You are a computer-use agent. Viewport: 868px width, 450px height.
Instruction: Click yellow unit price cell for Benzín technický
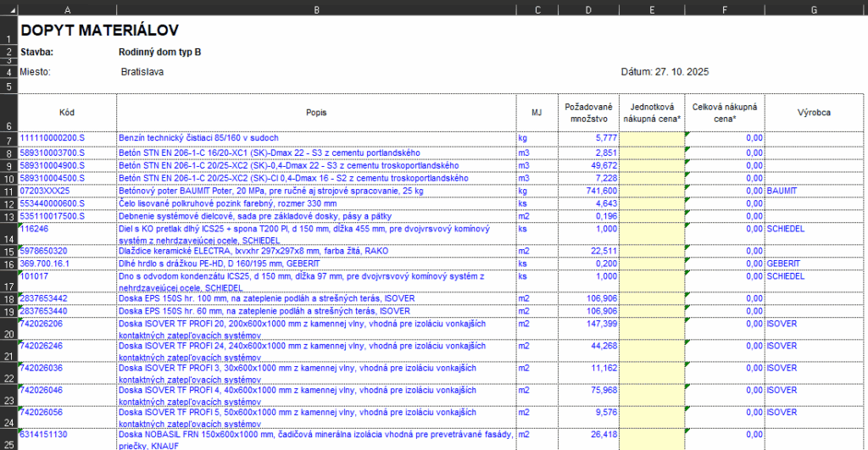point(650,138)
